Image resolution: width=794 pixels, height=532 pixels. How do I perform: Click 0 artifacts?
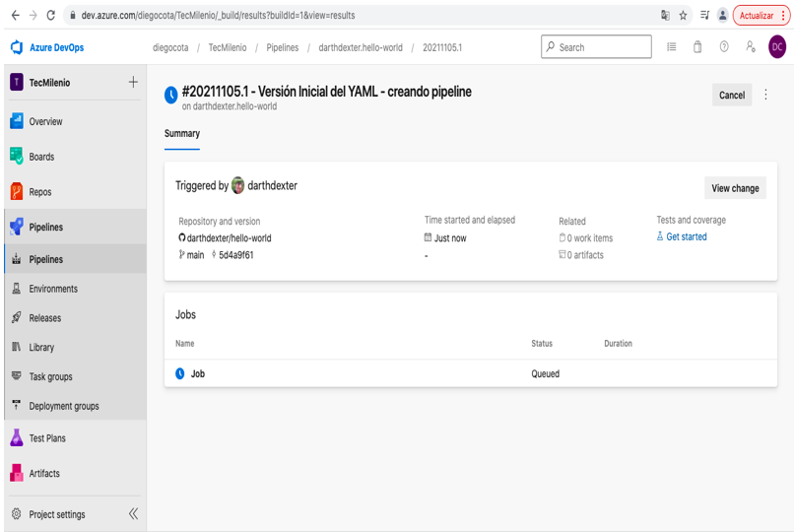pyautogui.click(x=585, y=255)
